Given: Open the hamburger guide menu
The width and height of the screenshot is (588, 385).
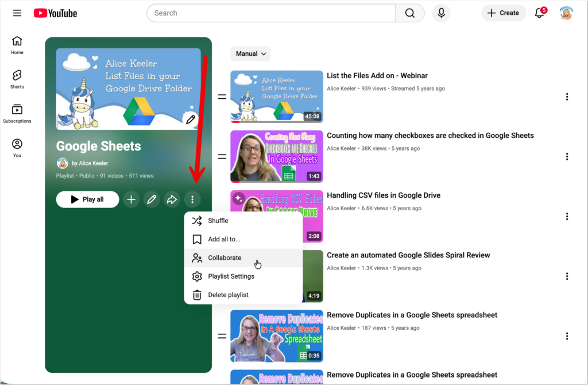Looking at the screenshot, I should (17, 13).
